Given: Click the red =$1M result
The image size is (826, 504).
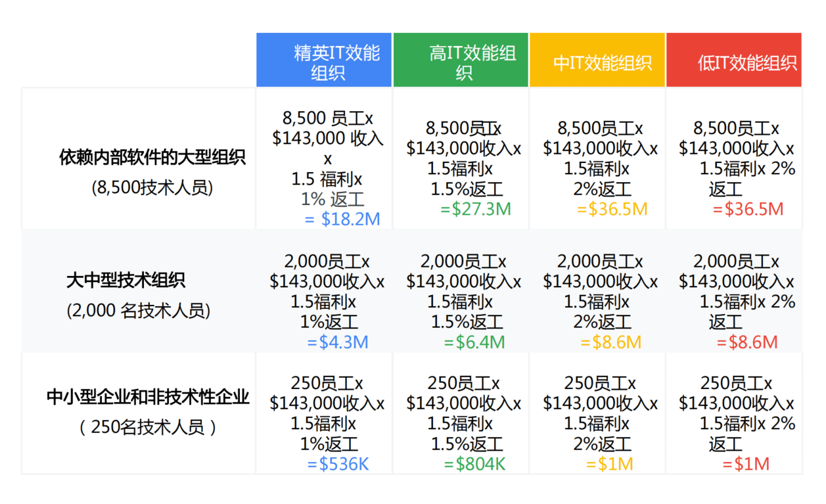Looking at the screenshot, I should (746, 464).
